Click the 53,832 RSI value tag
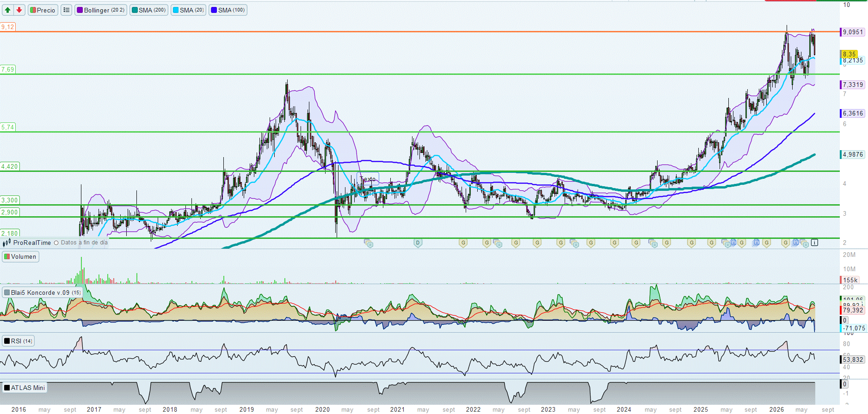The height and width of the screenshot is (414, 868). [x=852, y=359]
